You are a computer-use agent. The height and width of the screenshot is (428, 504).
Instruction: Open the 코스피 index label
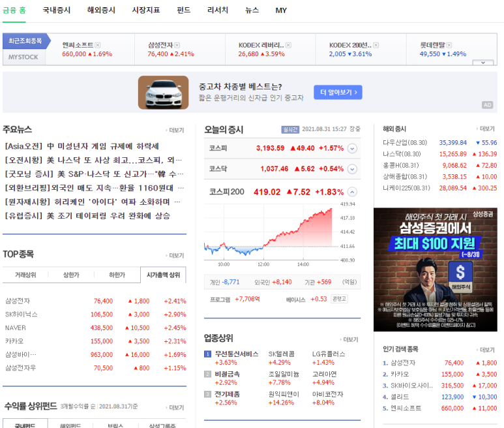(218, 148)
